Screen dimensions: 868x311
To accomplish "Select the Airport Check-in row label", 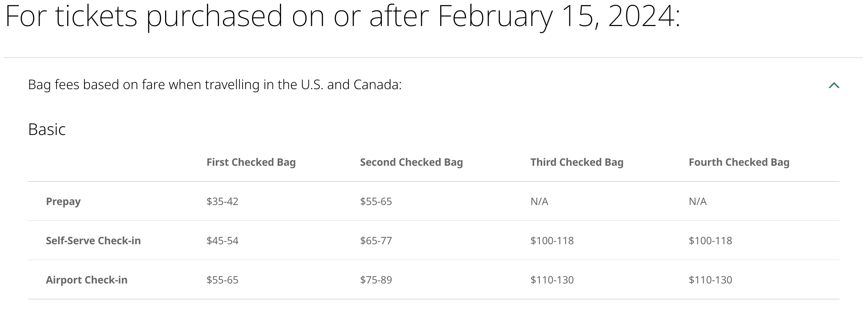I will tap(87, 280).
